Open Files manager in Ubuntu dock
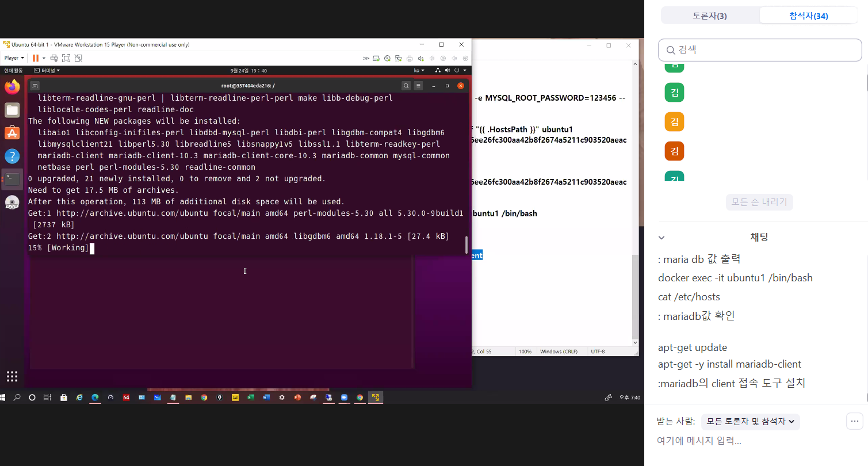 coord(12,110)
